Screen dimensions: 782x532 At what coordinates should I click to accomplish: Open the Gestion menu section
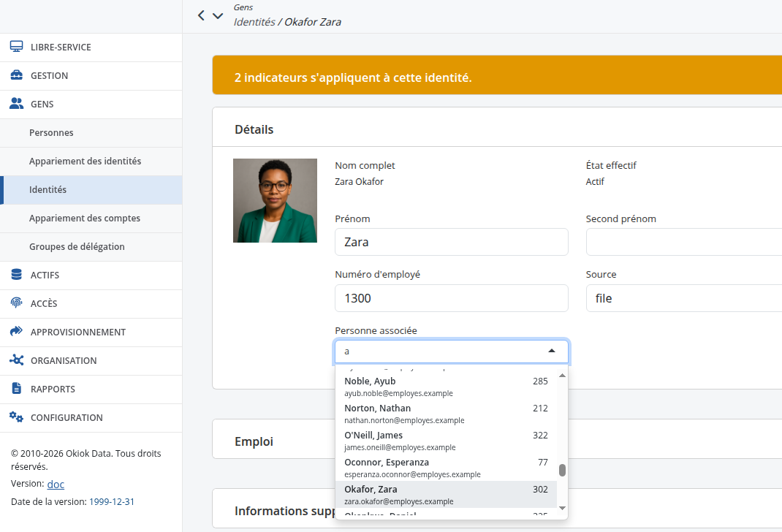tap(91, 76)
